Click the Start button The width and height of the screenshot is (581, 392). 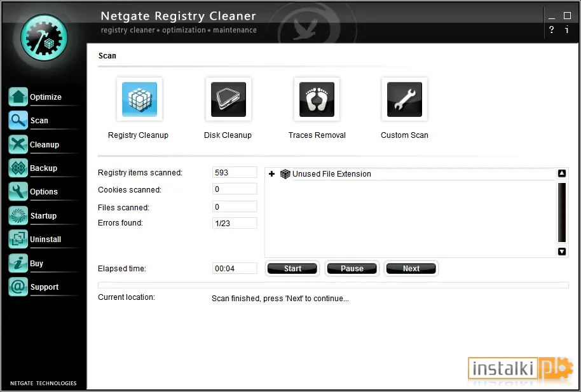[x=292, y=269]
